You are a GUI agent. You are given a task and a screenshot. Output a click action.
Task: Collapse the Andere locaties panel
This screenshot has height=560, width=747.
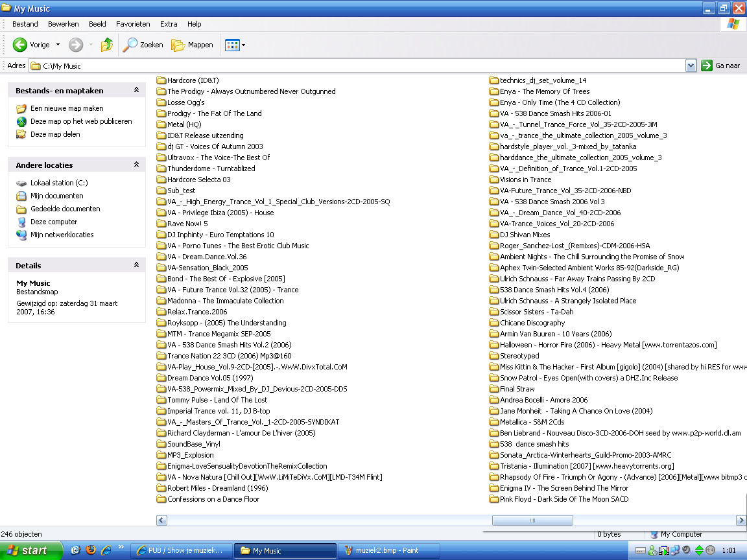[136, 165]
